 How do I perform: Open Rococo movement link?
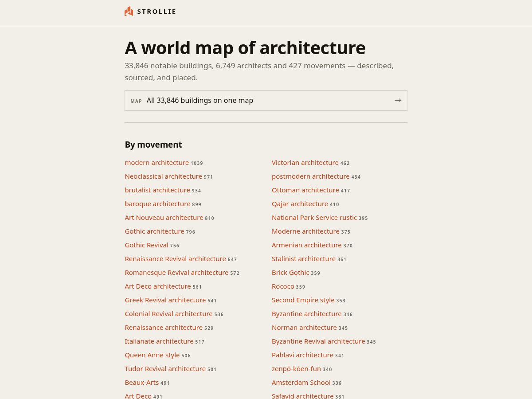(283, 286)
